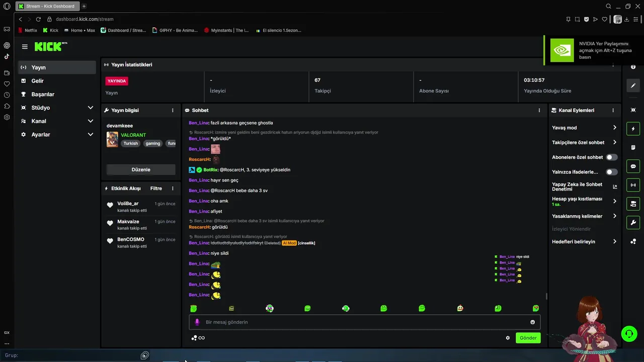Viewport: 644px width, 362px height.
Task: Click the chat bubble icon on right rail
Action: (x=633, y=166)
